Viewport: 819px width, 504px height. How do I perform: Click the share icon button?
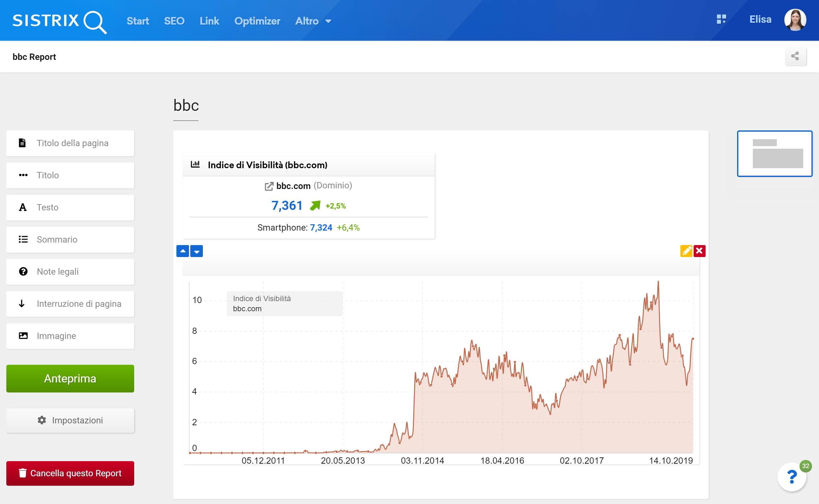795,56
